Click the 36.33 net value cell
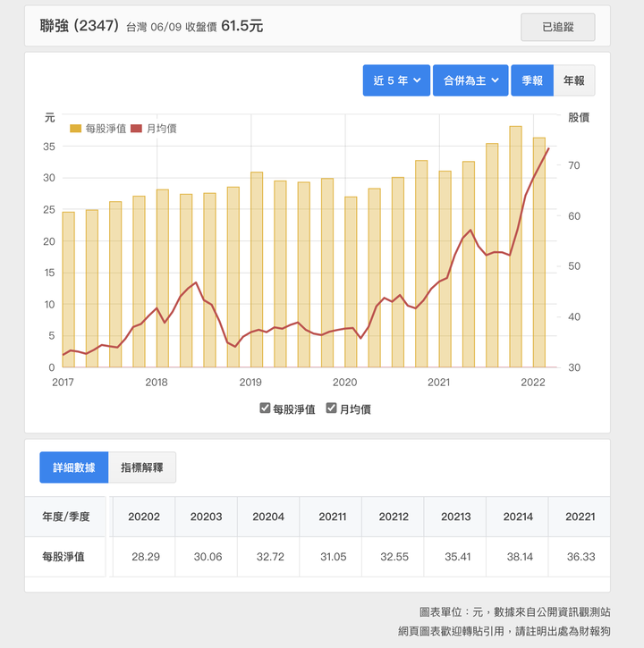Viewport: 644px width, 648px height. point(580,557)
